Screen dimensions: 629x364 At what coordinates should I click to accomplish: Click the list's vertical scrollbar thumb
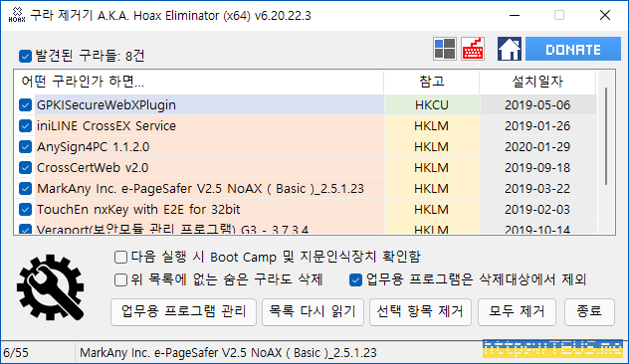(x=606, y=136)
